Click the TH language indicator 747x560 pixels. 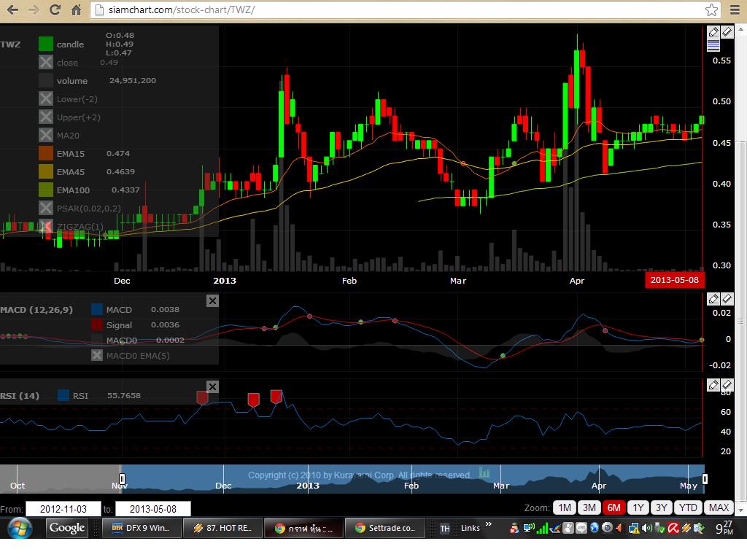[444, 529]
